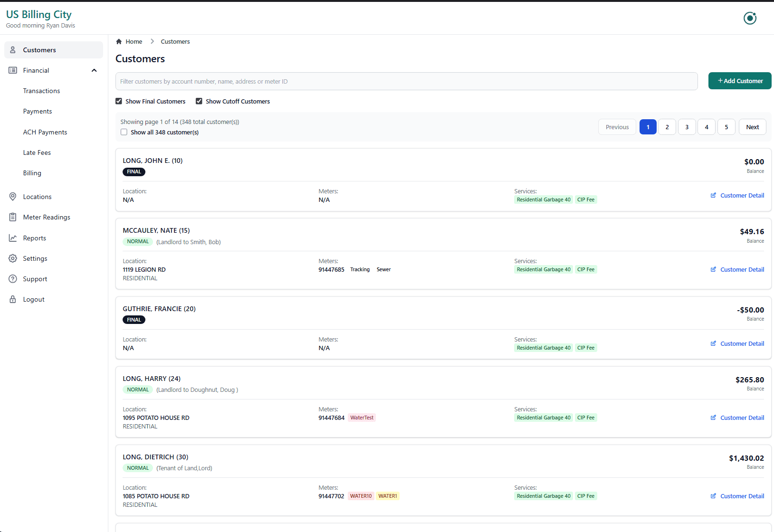Click the Support question mark icon

click(13, 279)
